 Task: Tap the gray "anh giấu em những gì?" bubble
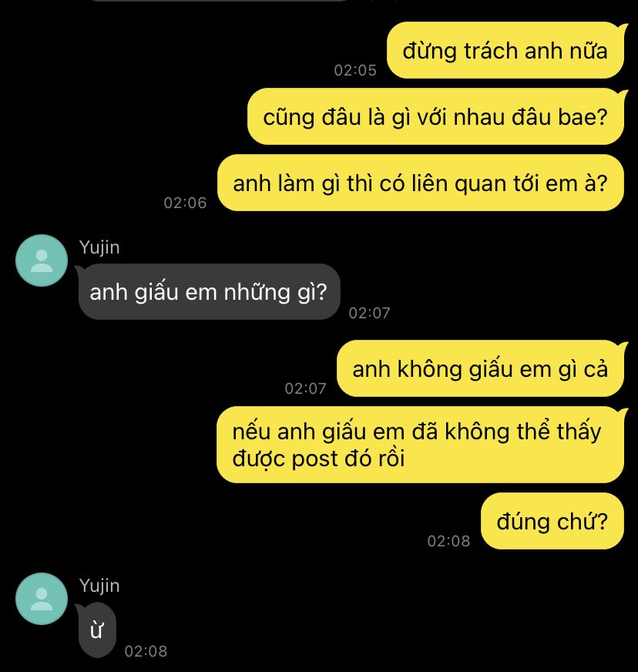click(209, 292)
